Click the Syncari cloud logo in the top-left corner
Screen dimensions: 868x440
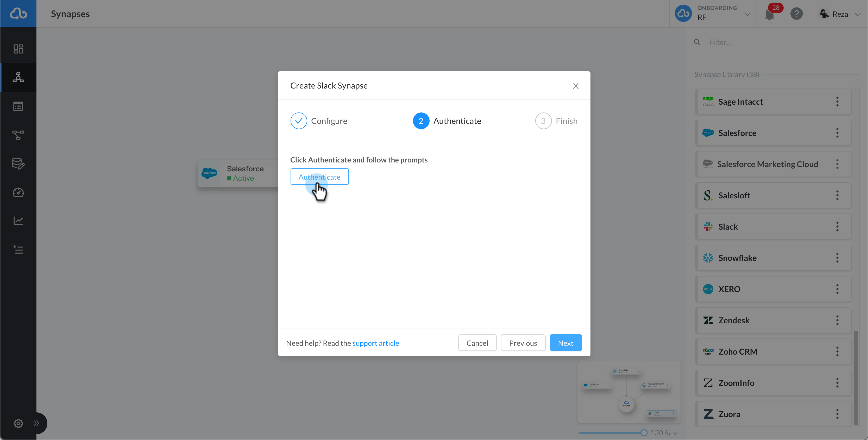tap(18, 14)
